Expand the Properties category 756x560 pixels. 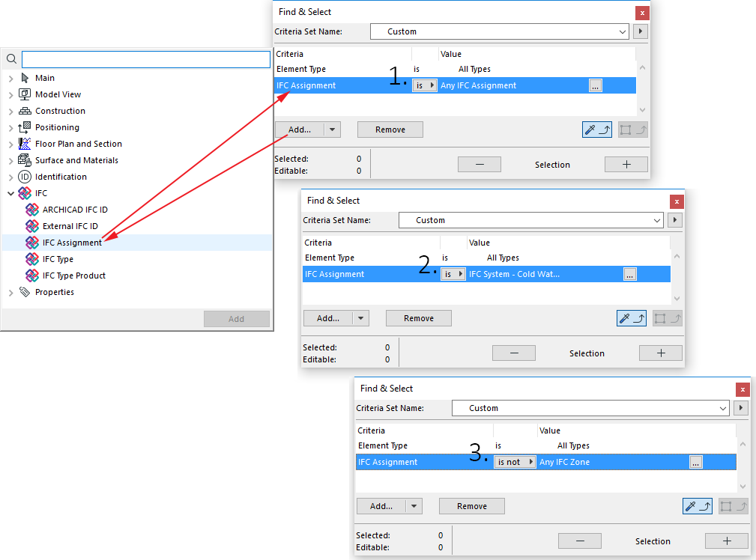click(10, 293)
